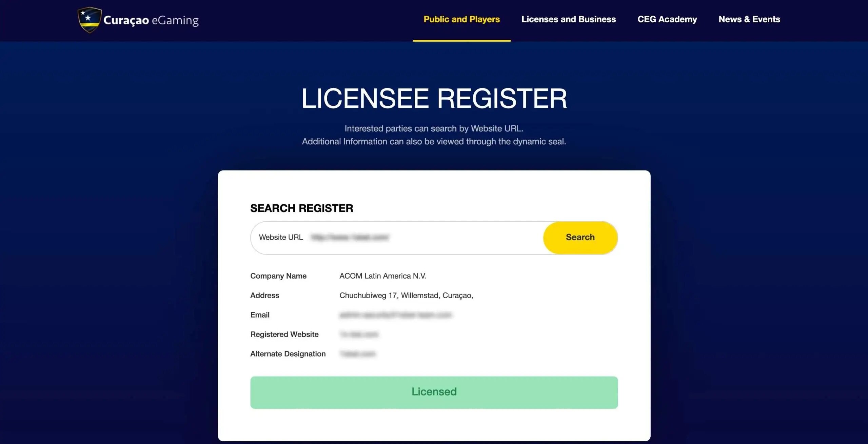This screenshot has width=868, height=444.
Task: Click the Company Name field label
Action: pyautogui.click(x=278, y=276)
